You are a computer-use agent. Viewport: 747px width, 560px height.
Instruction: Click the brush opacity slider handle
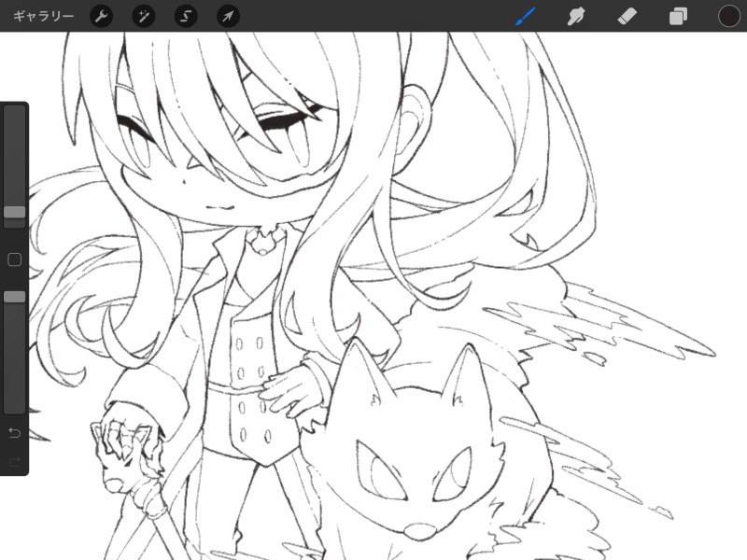[x=15, y=297]
